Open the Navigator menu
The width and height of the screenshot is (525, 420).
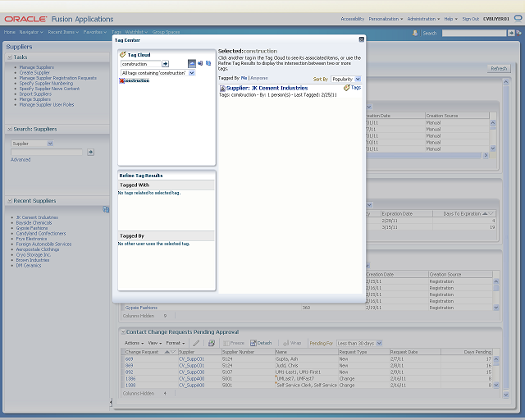pyautogui.click(x=31, y=32)
